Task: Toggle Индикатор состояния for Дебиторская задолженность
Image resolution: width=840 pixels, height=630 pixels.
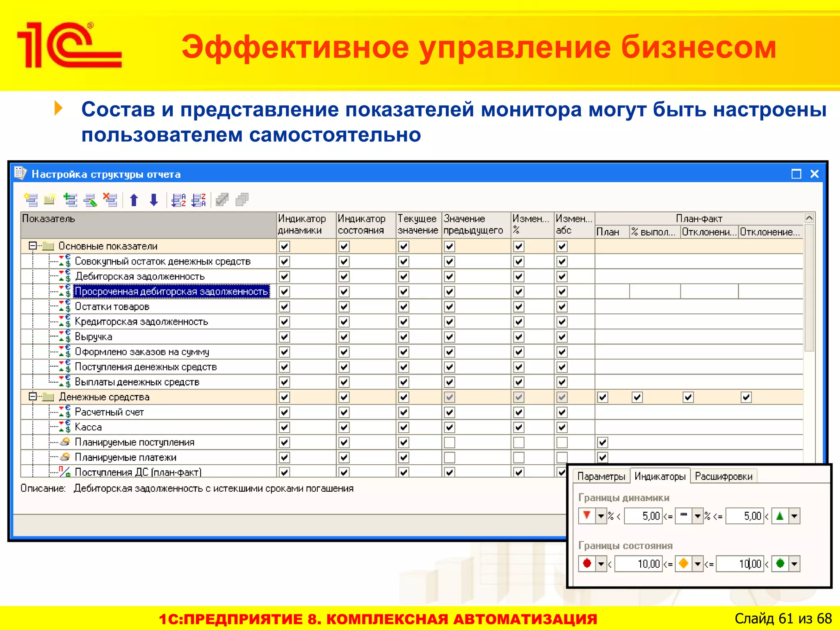Action: (x=344, y=276)
